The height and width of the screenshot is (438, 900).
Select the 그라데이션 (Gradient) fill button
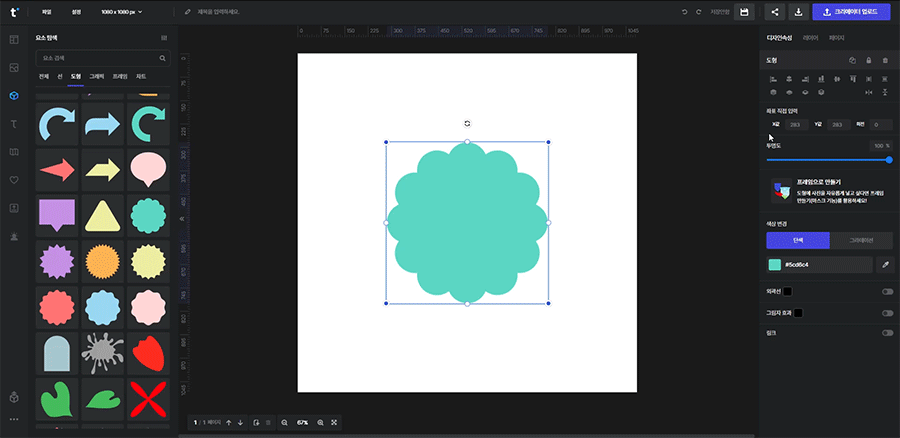(x=860, y=240)
